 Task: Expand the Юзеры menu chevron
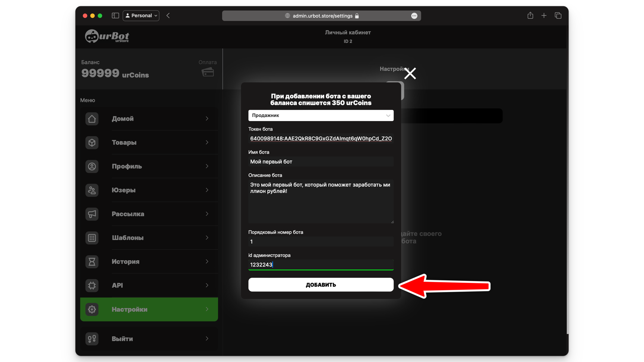(x=207, y=190)
